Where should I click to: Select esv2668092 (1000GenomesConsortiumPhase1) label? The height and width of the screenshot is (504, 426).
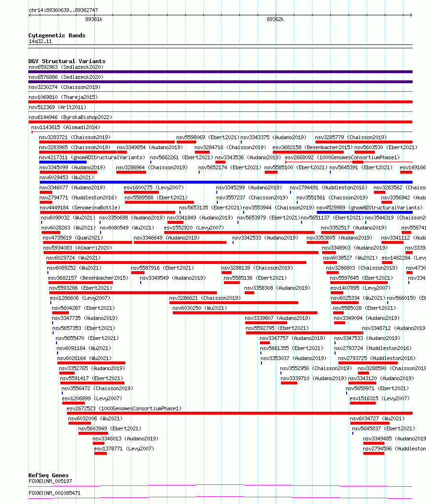click(x=342, y=157)
